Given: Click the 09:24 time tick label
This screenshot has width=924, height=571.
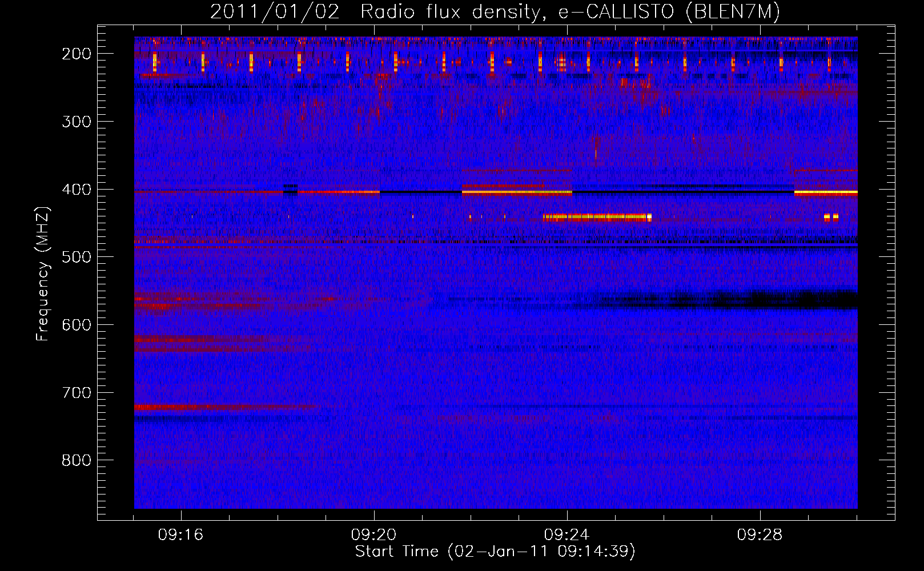Looking at the screenshot, I should point(567,535).
